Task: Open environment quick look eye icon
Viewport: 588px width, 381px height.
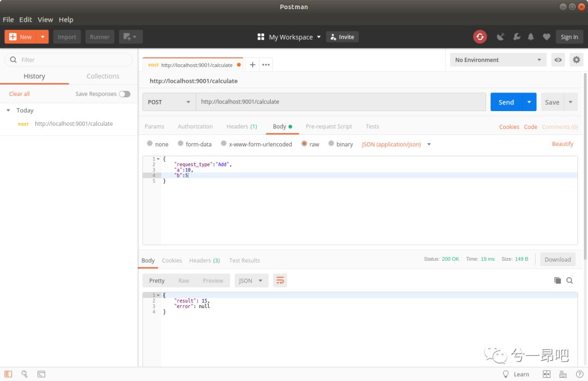Action: pyautogui.click(x=558, y=60)
